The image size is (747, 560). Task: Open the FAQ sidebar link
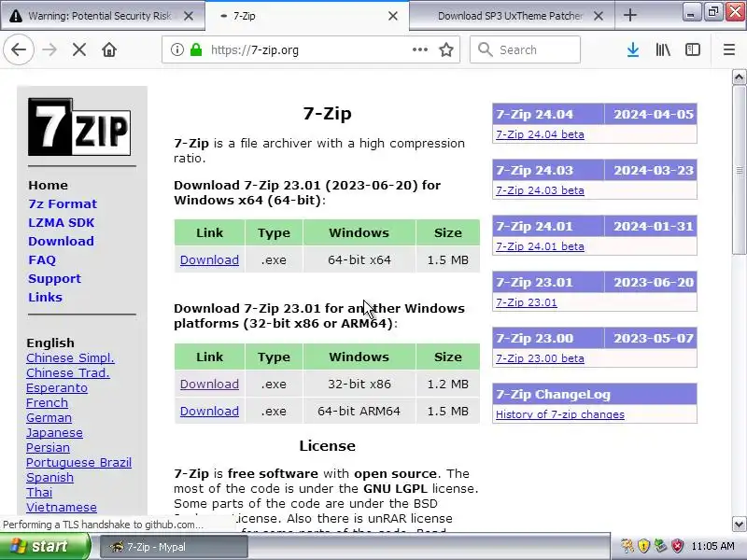point(42,260)
